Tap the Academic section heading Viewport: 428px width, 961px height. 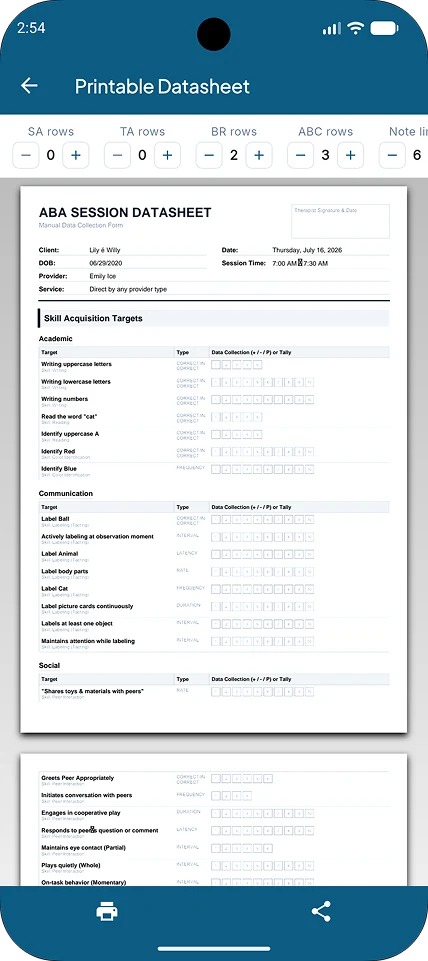point(55,339)
